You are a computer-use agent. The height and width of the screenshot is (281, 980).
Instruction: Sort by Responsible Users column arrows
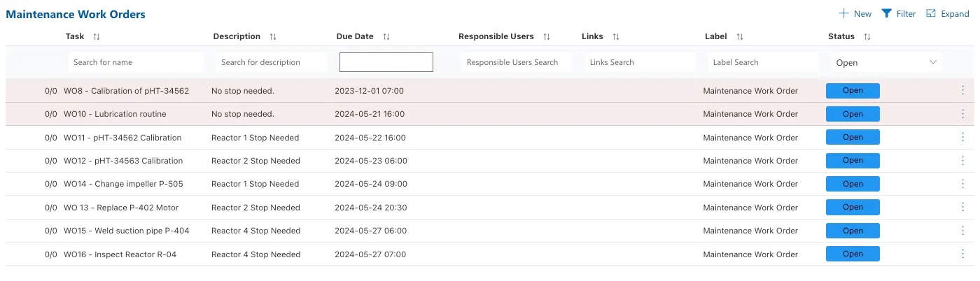547,36
